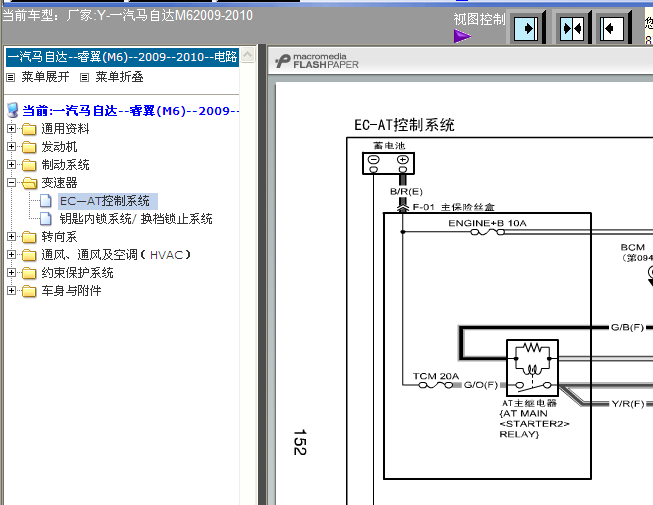The width and height of the screenshot is (653, 505).
Task: Click the ENGINE+B 10A fuse label
Action: [487, 223]
